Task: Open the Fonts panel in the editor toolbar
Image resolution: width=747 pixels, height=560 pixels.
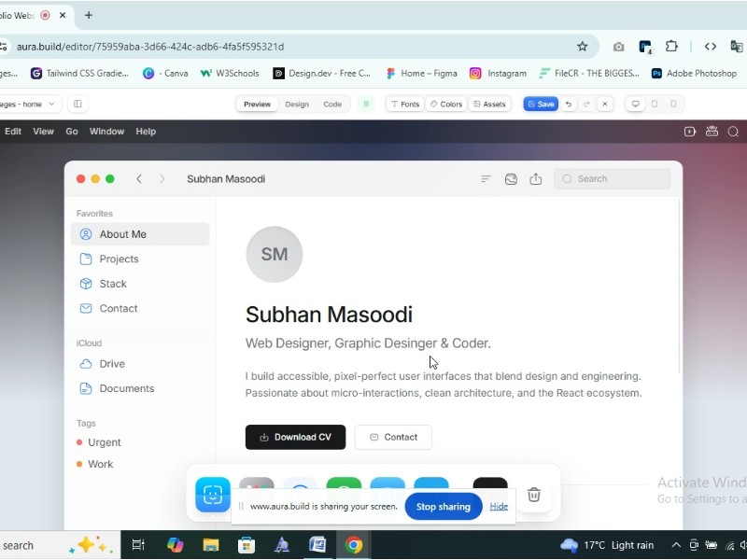Action: tap(404, 104)
